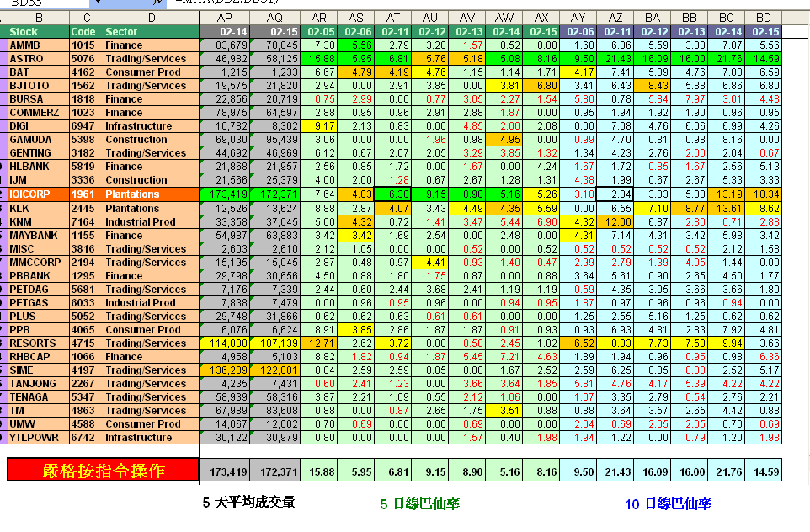Click 21.43 in the bottom summary row
Screen dimensions: 810x532
[x=615, y=471]
